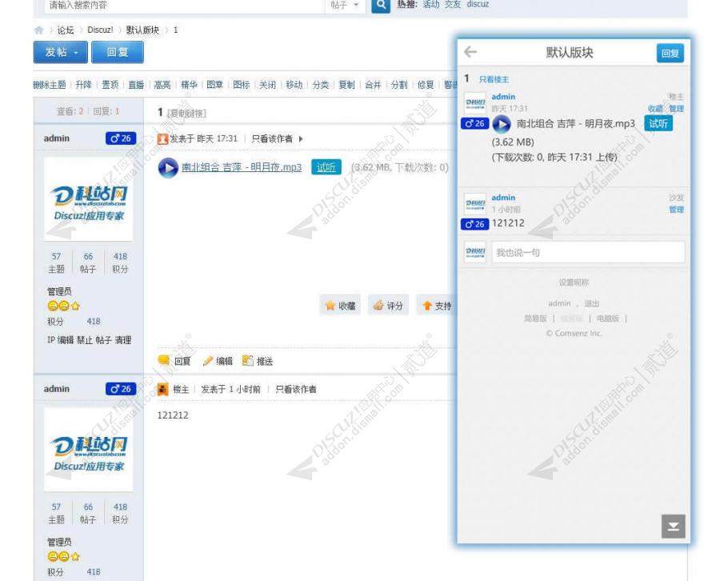The width and height of the screenshot is (728, 581).
Task: Select 修复 moderation option
Action: point(426,85)
